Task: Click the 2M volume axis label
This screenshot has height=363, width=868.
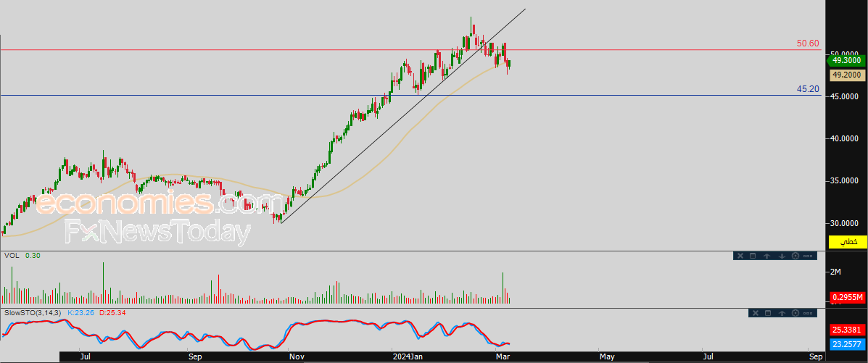Action: [x=835, y=272]
